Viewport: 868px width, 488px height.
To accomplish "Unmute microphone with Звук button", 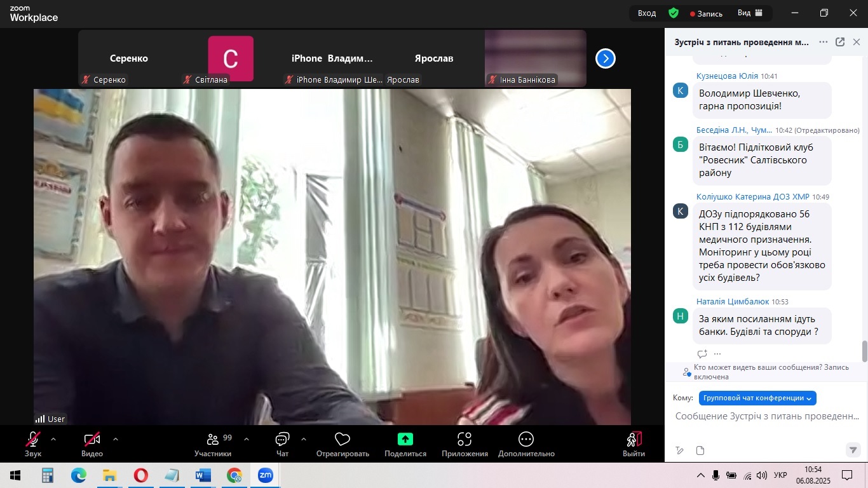I will click(33, 440).
